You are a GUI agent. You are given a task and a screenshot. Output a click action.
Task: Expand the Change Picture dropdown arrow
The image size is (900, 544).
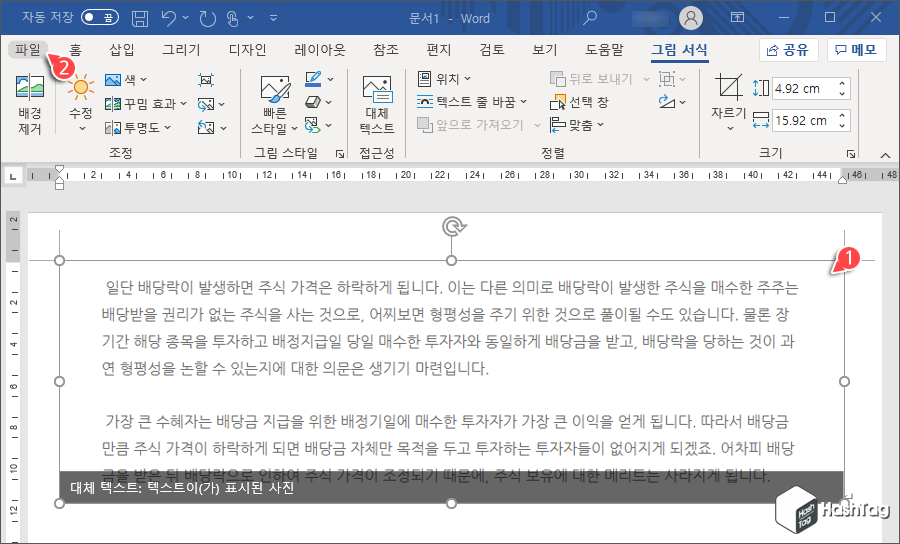tap(222, 104)
